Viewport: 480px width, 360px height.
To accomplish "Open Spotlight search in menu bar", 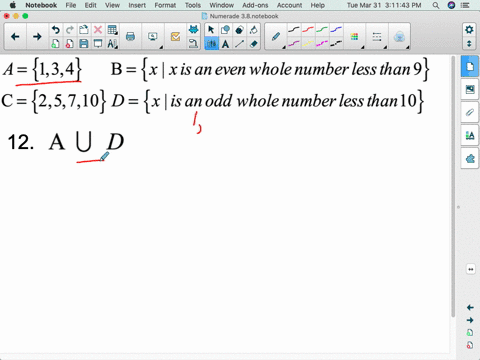I will (436, 5).
